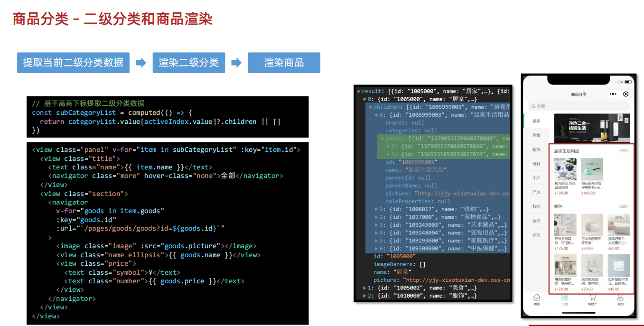This screenshot has height=326, width=644.
Task: Open the 极光限定 珠光蓝珐琅锅 product image
Action: tap(565, 169)
